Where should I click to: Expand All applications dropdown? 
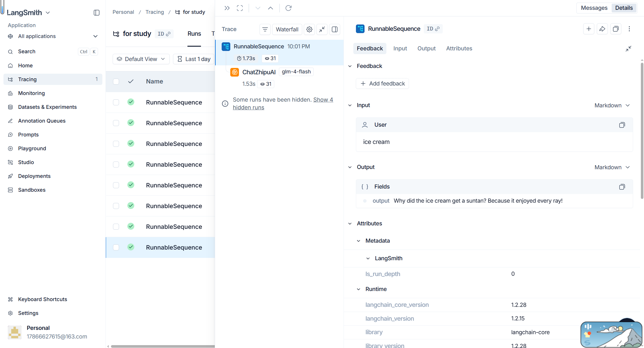click(53, 36)
